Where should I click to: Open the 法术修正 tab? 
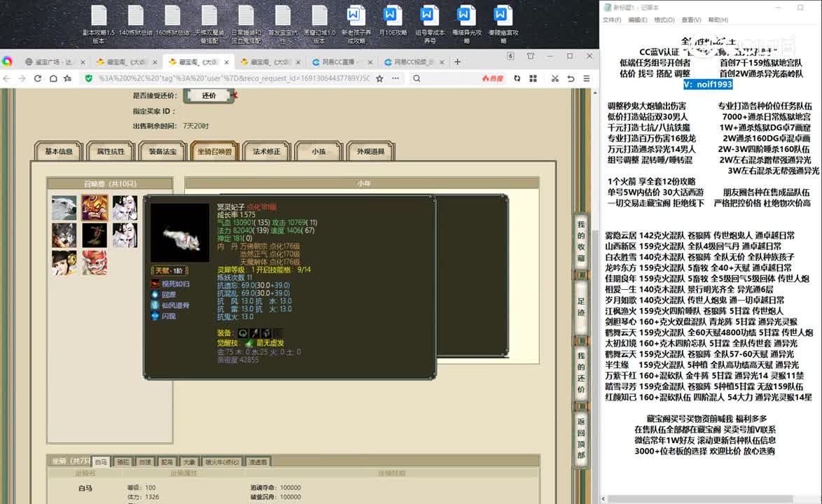tap(266, 151)
